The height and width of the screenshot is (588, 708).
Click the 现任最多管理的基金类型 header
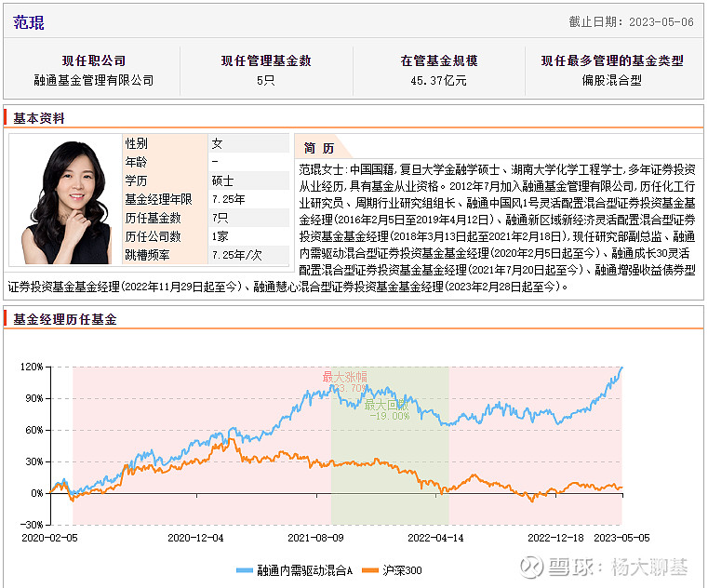(612, 60)
